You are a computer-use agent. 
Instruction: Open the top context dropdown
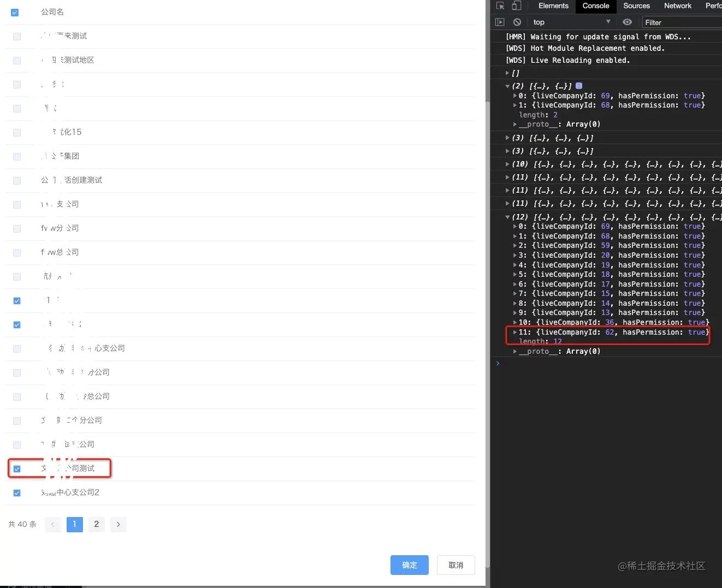[572, 22]
